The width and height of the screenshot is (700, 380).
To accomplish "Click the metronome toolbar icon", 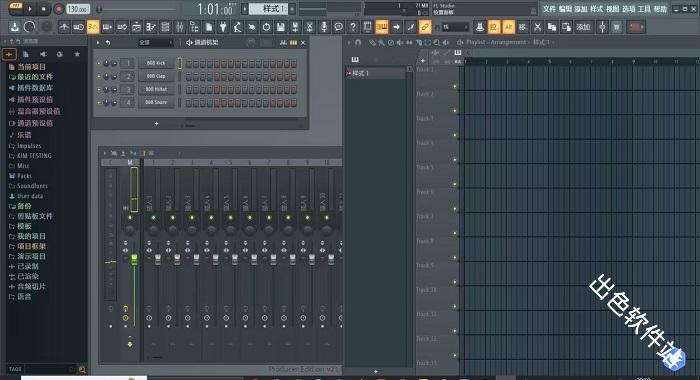I will 64,27.
